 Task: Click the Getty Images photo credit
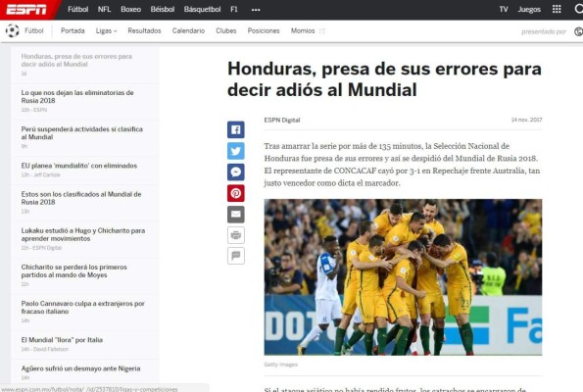281,365
